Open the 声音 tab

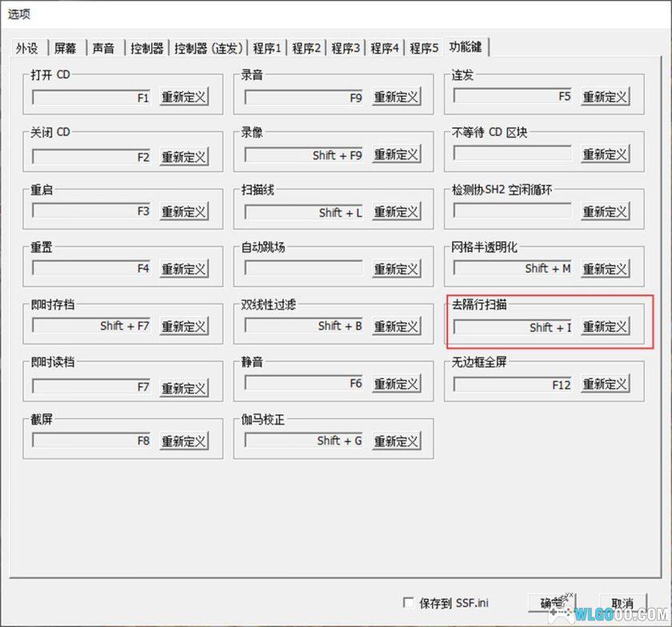click(x=104, y=47)
